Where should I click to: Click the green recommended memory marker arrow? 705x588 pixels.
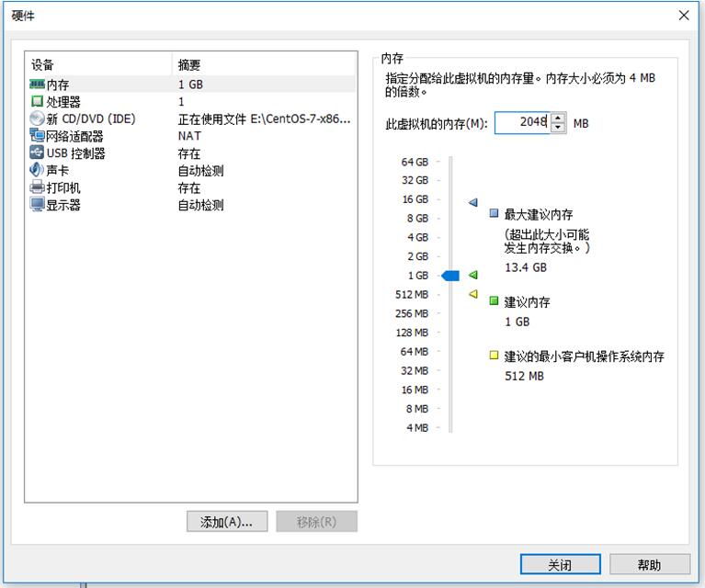[473, 275]
